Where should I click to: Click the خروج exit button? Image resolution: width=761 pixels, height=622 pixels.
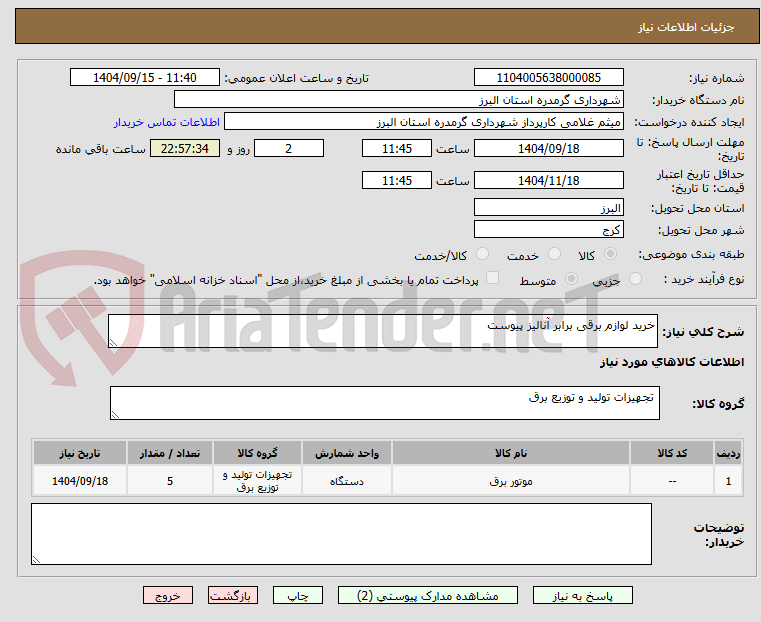click(x=168, y=595)
